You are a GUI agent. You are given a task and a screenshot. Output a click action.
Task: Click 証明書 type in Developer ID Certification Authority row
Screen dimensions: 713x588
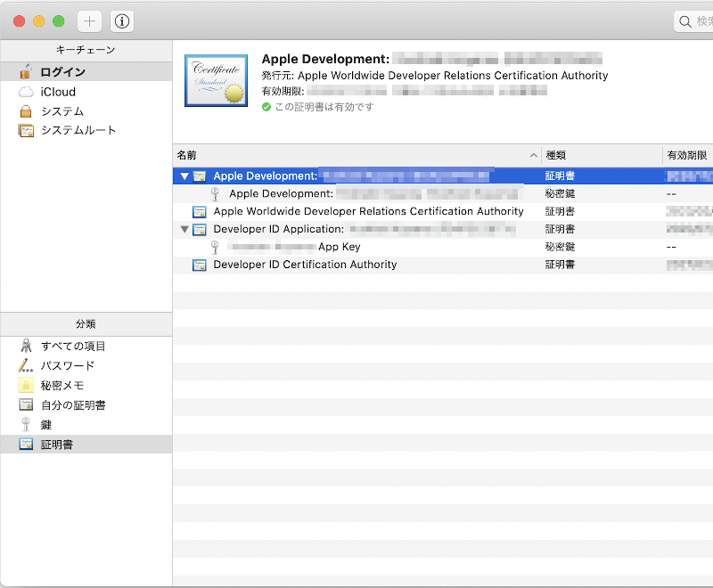click(560, 265)
